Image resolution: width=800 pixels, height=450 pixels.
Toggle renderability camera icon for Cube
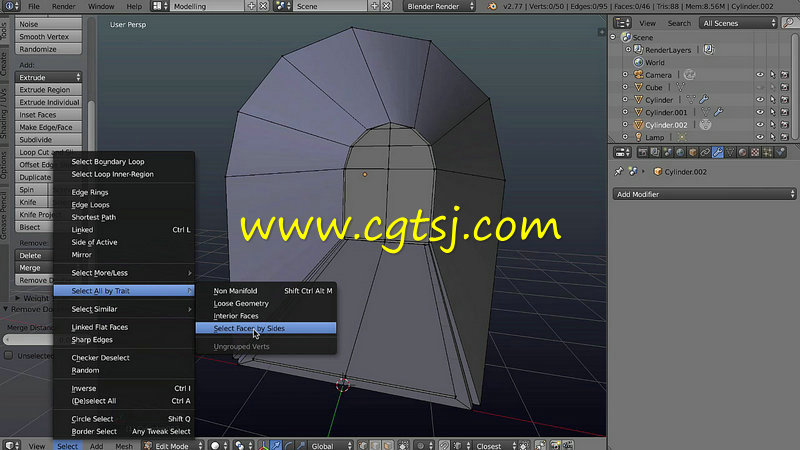[785, 87]
